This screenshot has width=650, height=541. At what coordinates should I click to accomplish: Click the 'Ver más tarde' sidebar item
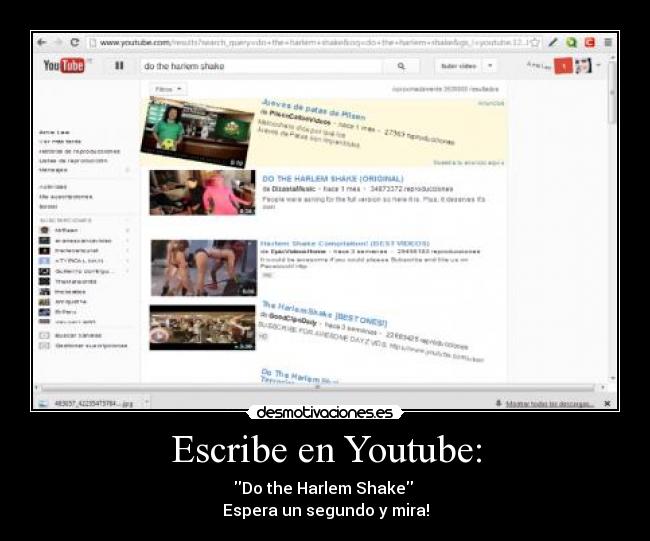61,141
